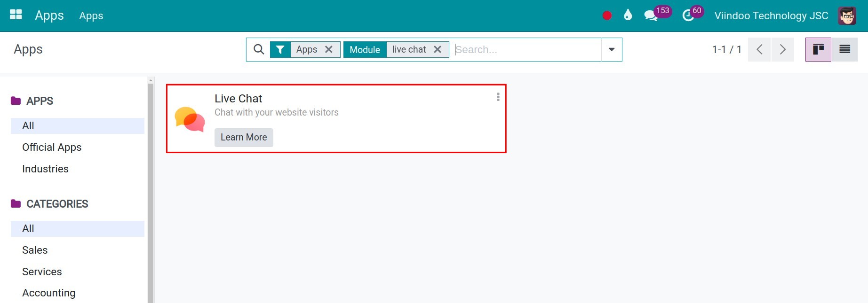Click the Live Chat app icon

click(190, 119)
